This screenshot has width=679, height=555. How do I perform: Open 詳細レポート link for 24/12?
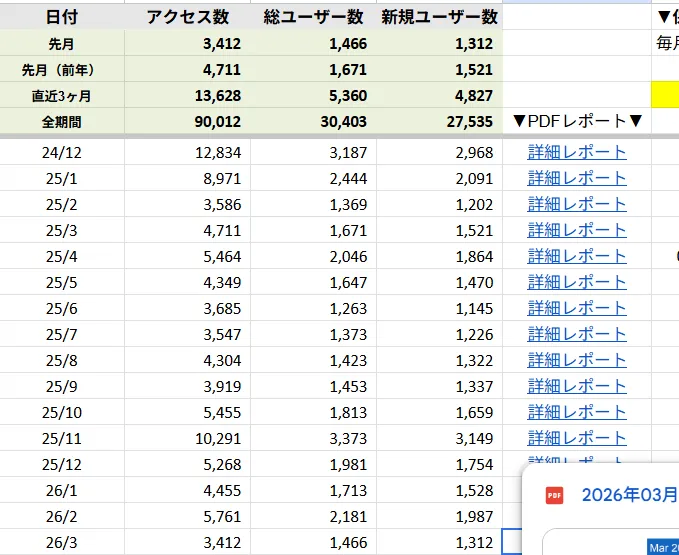tap(577, 152)
